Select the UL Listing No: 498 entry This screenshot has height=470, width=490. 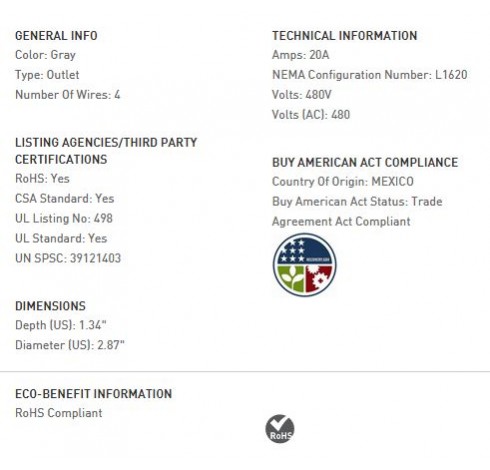coord(64,219)
